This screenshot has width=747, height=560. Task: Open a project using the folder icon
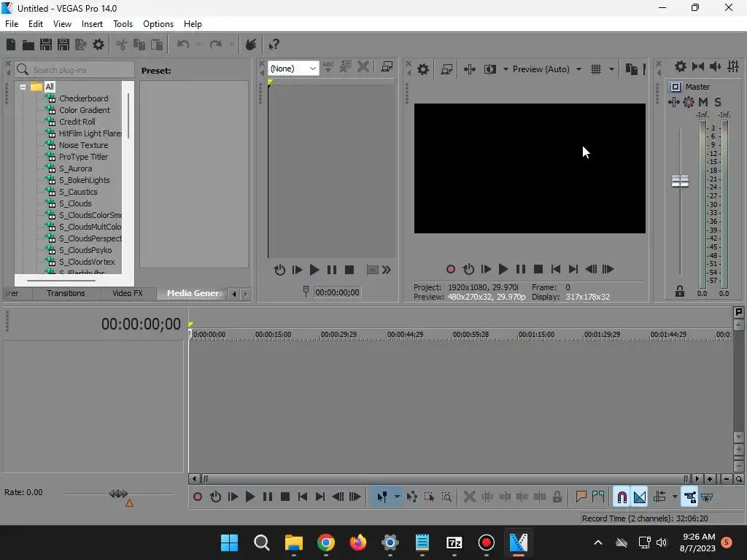click(28, 44)
